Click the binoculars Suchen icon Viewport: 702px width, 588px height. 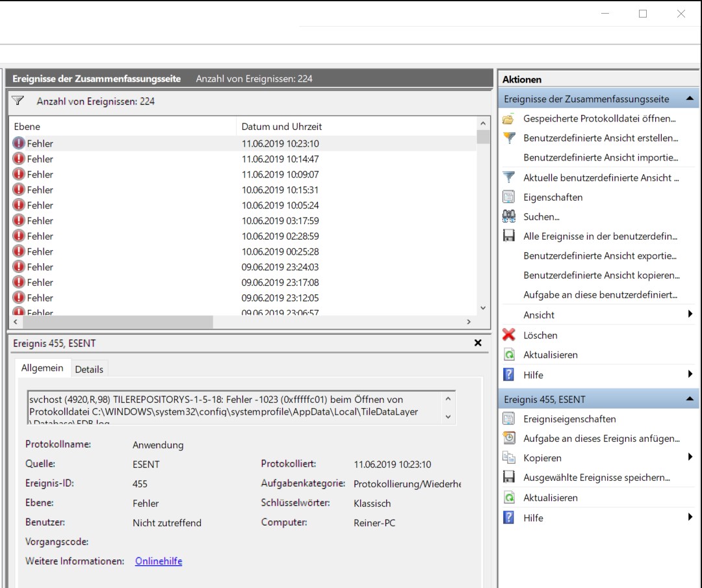tap(508, 216)
